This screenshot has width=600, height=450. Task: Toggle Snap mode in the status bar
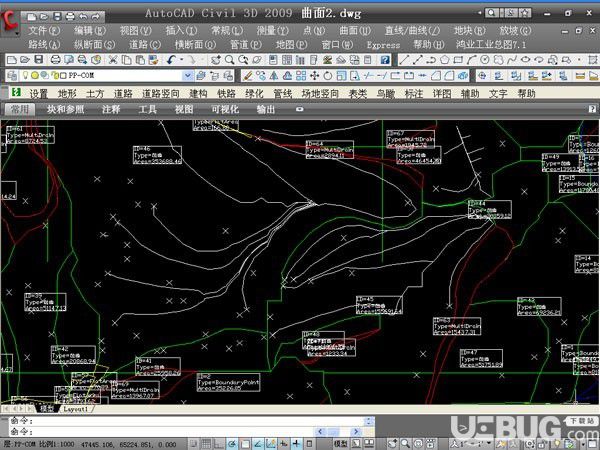point(194,444)
